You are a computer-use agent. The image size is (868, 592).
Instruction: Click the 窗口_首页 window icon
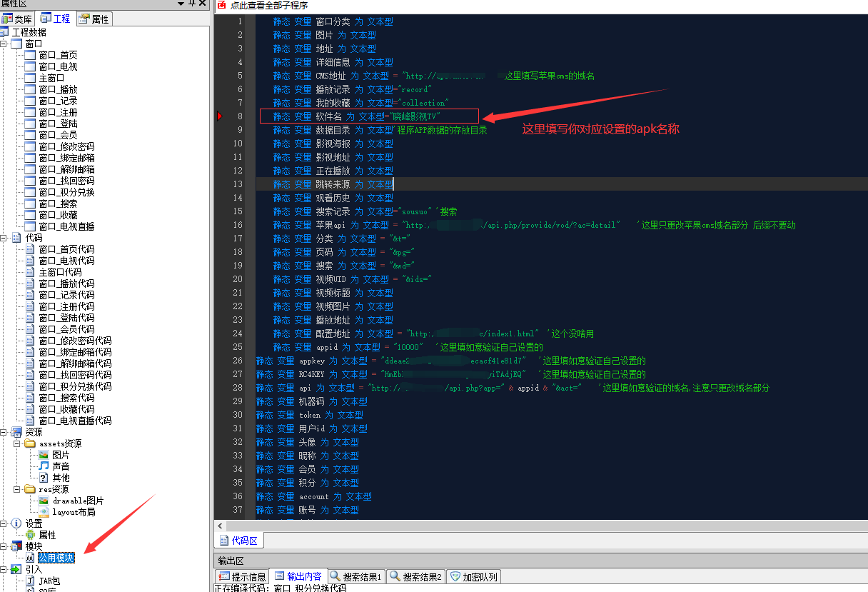[x=30, y=55]
